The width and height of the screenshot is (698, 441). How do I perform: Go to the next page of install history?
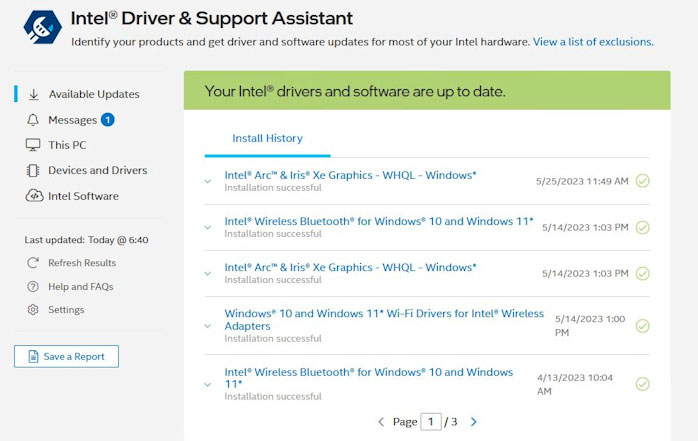tap(474, 422)
